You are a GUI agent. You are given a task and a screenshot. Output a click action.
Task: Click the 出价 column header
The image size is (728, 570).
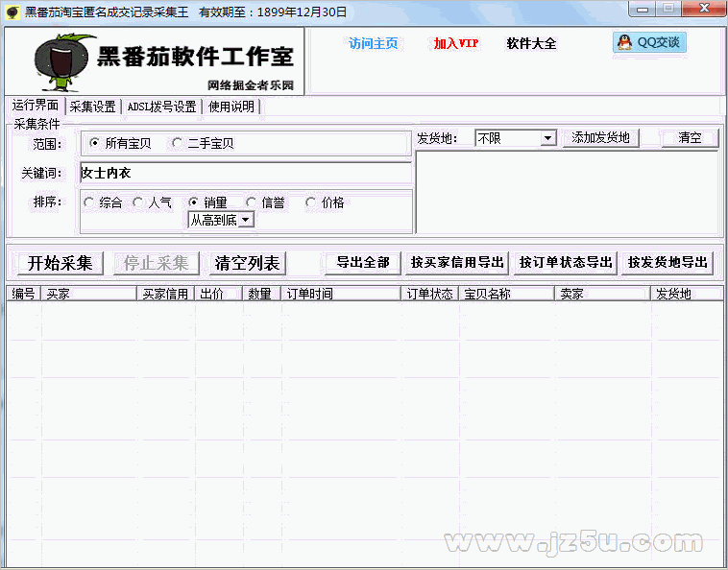(x=219, y=294)
